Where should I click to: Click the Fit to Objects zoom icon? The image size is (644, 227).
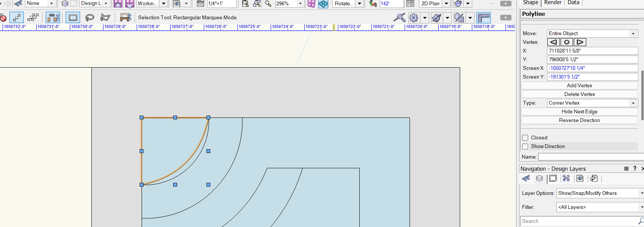(257, 4)
